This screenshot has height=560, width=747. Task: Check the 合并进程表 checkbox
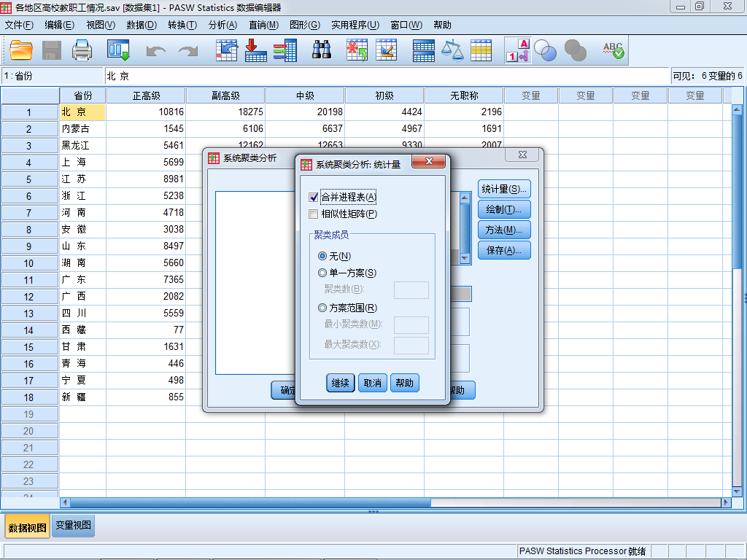point(314,197)
